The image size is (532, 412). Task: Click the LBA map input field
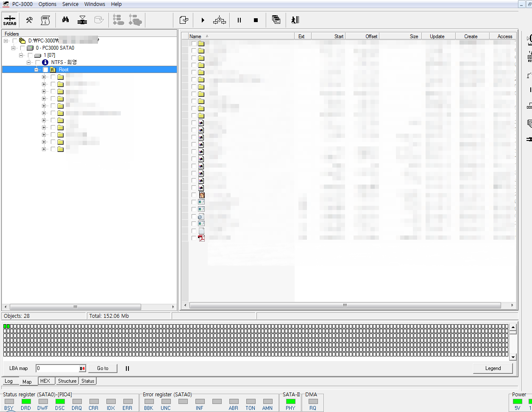tap(58, 368)
